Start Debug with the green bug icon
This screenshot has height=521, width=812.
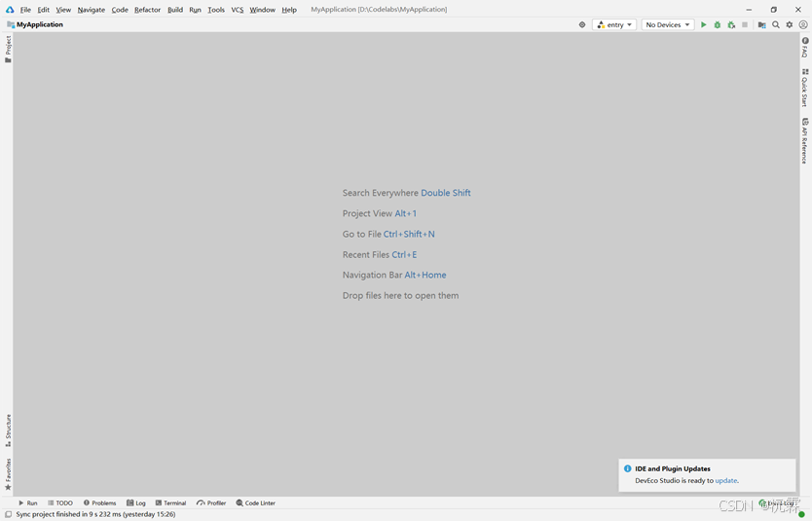(x=718, y=25)
